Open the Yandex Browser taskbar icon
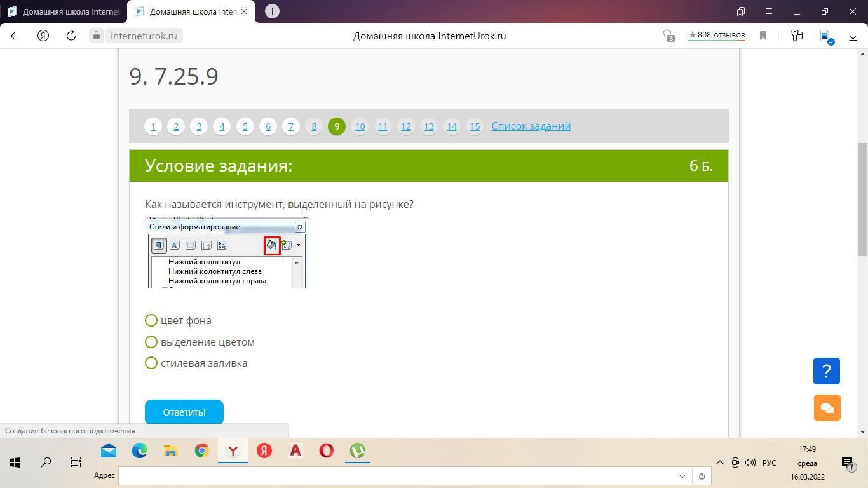 pyautogui.click(x=233, y=451)
